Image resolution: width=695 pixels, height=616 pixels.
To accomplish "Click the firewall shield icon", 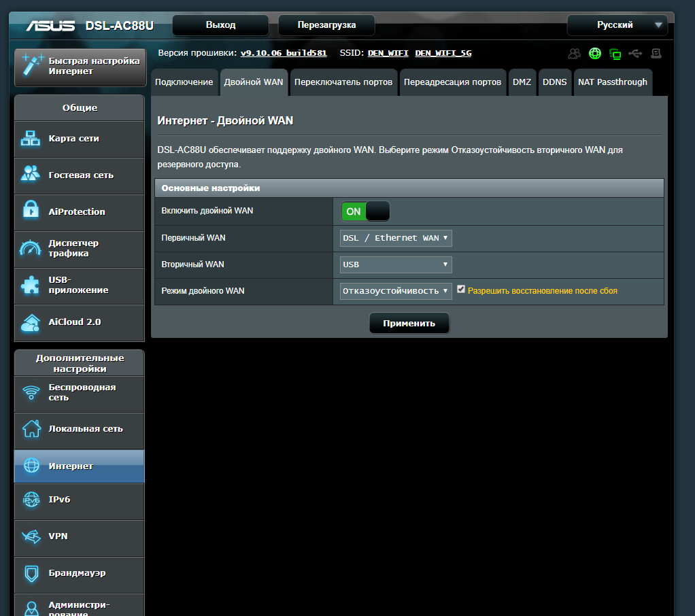I will coord(31,573).
